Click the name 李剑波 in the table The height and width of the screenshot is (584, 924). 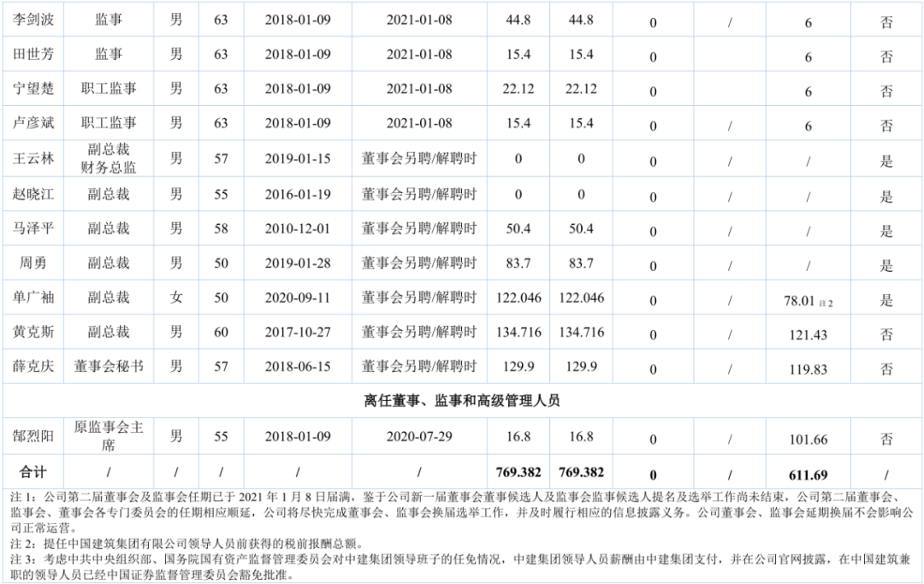pyautogui.click(x=33, y=20)
